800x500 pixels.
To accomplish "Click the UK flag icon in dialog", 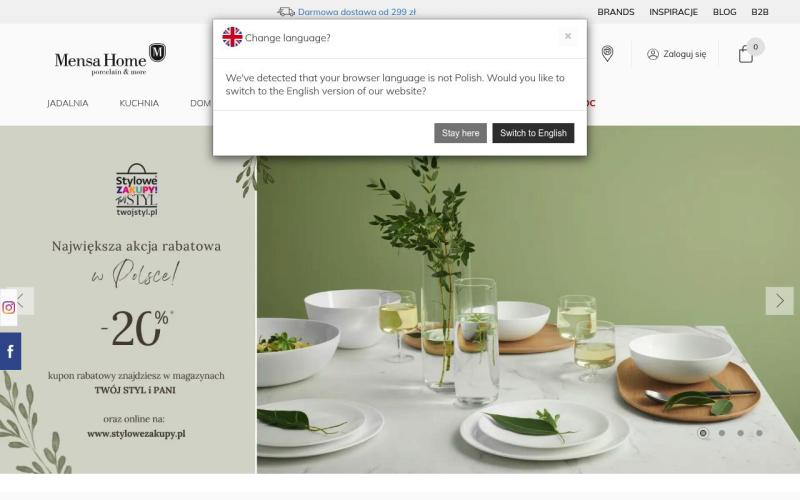I will click(x=232, y=37).
